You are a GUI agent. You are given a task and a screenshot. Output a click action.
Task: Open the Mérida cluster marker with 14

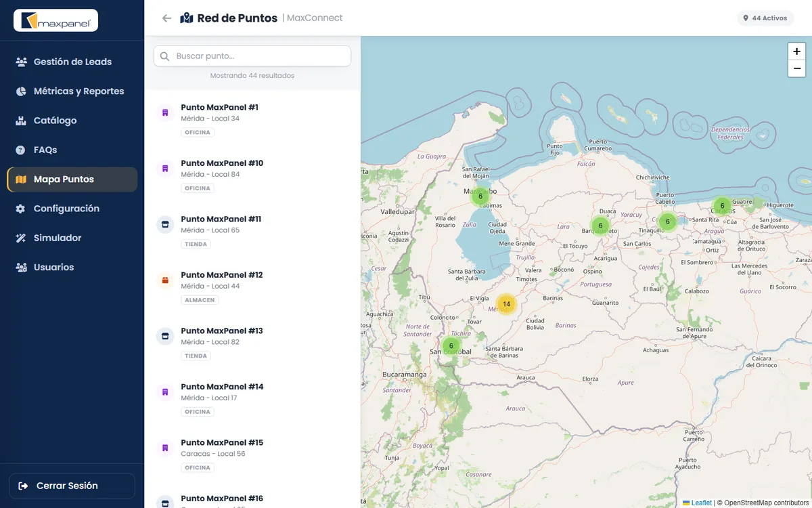pos(506,304)
